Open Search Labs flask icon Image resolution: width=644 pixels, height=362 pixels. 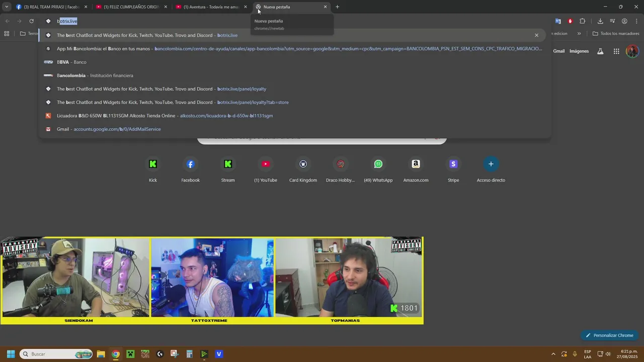coord(600,51)
